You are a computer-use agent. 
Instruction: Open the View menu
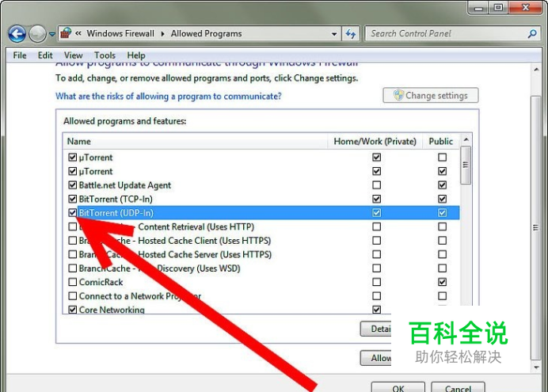point(73,55)
